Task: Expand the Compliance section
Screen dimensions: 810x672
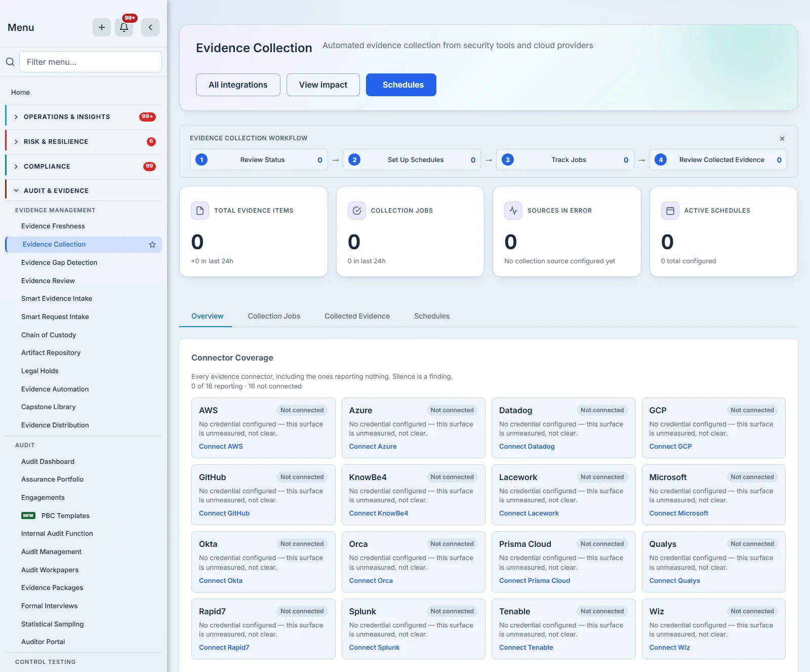Action: [84, 167]
